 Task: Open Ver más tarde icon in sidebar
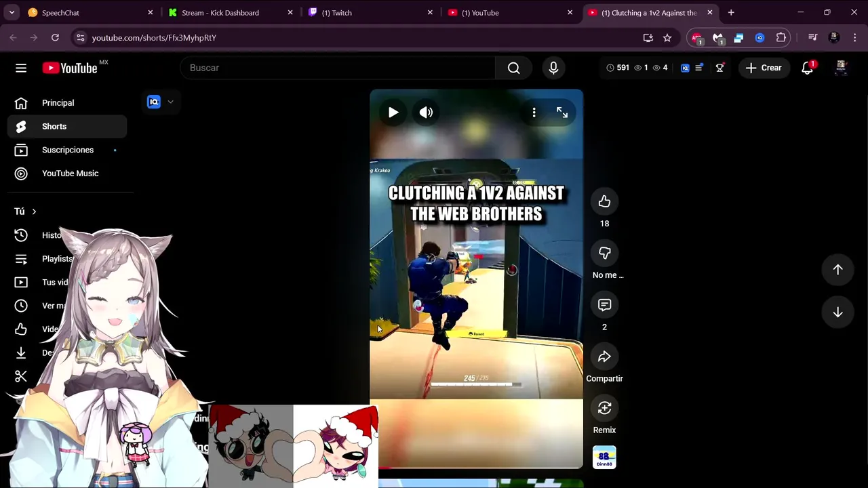(21, 306)
